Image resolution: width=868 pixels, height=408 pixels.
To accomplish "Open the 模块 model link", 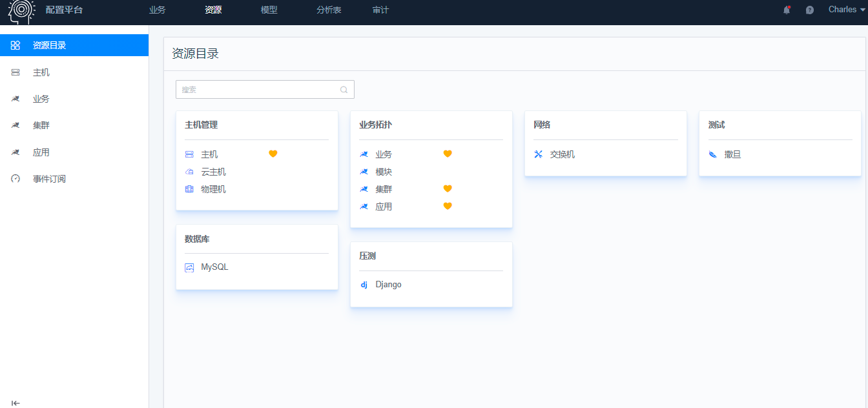I will [384, 172].
